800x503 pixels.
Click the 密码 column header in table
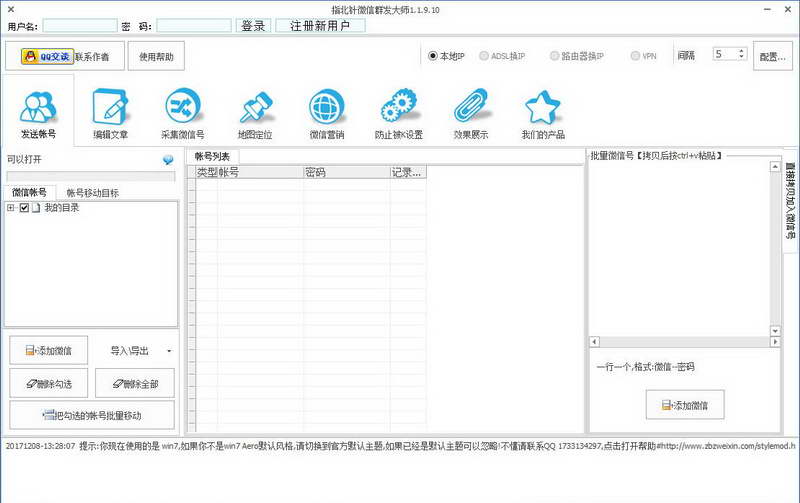[x=346, y=172]
